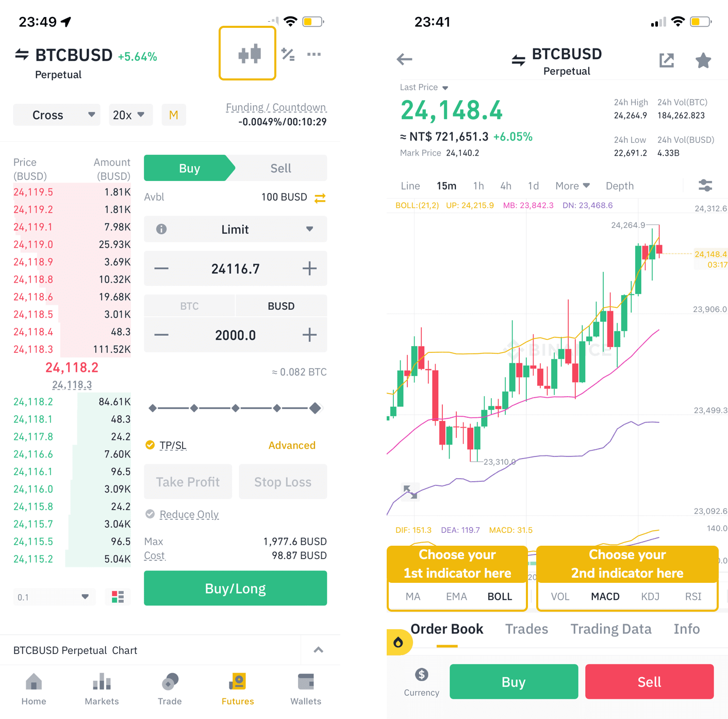Click the Buy/Long button
This screenshot has height=719, width=728.
pos(235,588)
